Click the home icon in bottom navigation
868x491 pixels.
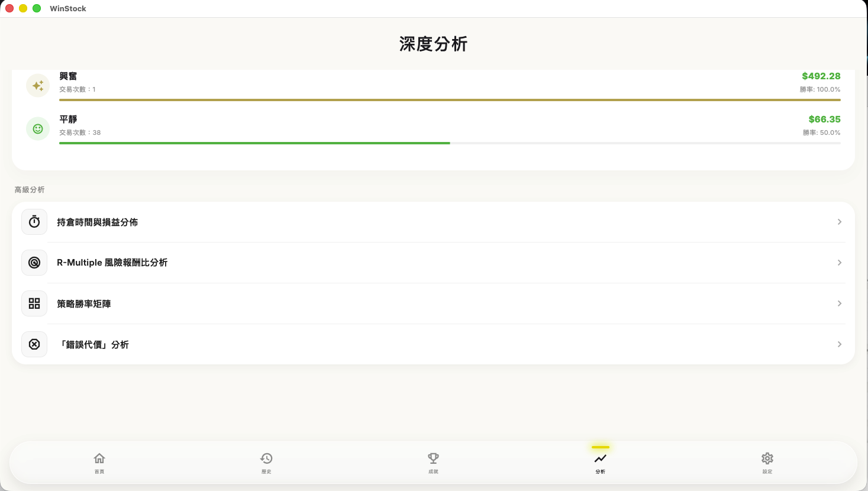(x=99, y=458)
